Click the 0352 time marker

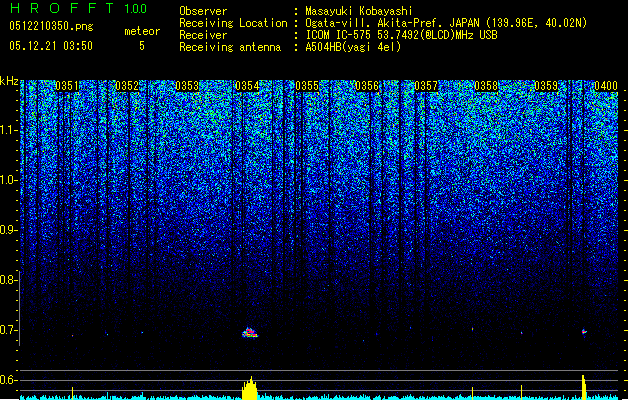pyautogui.click(x=127, y=86)
